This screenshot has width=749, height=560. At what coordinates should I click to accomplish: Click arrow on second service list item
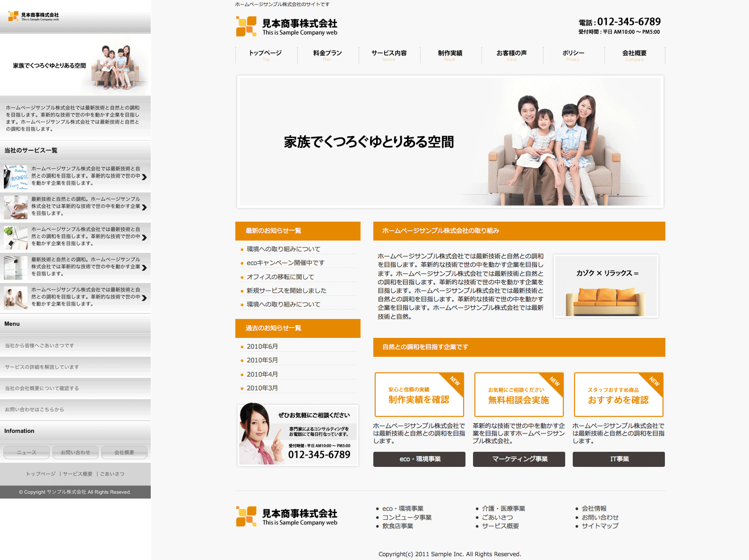pos(144,207)
